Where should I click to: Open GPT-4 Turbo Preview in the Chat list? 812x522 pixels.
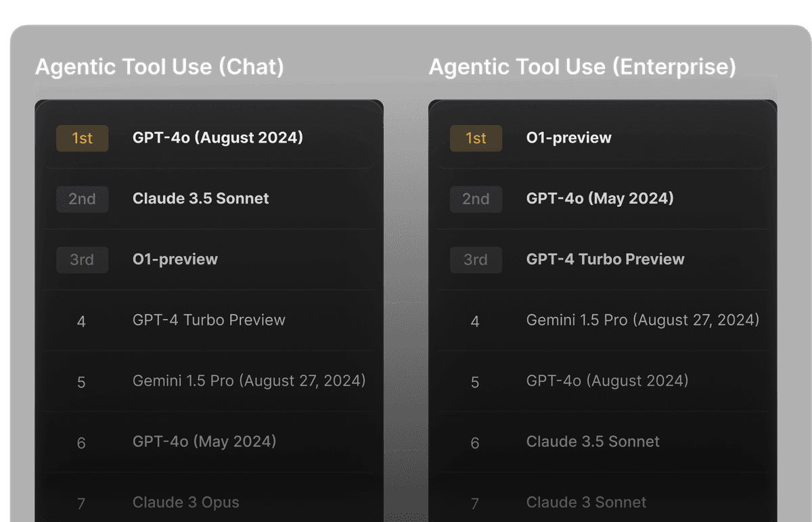(208, 320)
